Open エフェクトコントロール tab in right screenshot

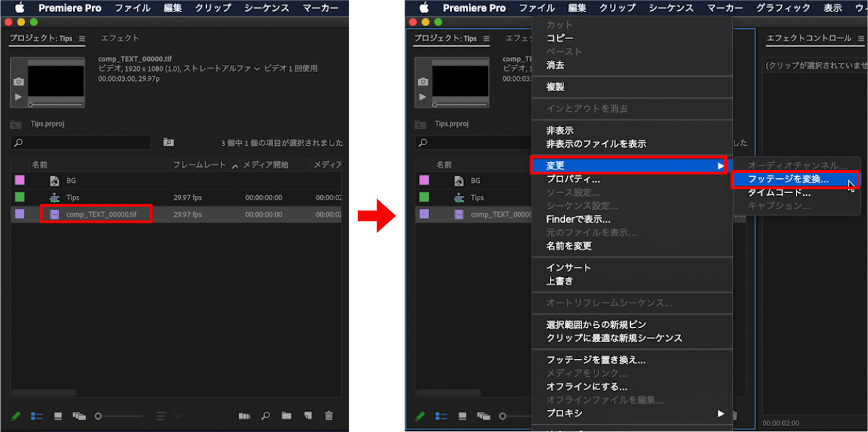[809, 38]
